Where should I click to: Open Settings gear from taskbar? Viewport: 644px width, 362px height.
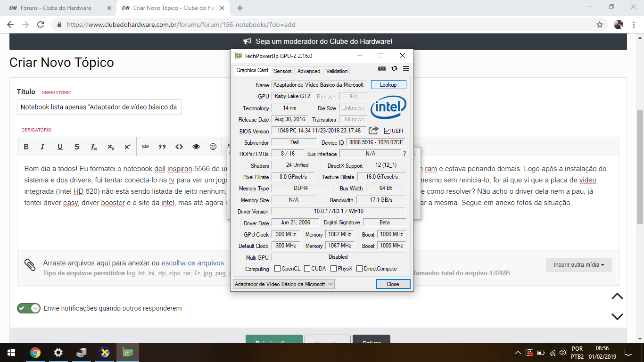(58, 353)
